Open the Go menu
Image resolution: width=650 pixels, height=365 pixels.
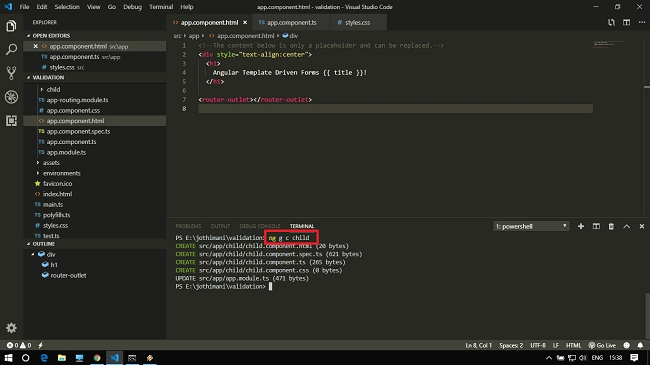coord(112,7)
